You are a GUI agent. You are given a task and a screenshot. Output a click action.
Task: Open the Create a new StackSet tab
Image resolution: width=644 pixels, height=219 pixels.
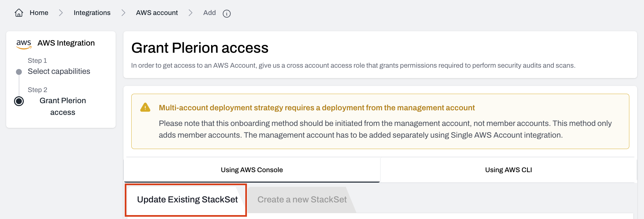click(302, 199)
